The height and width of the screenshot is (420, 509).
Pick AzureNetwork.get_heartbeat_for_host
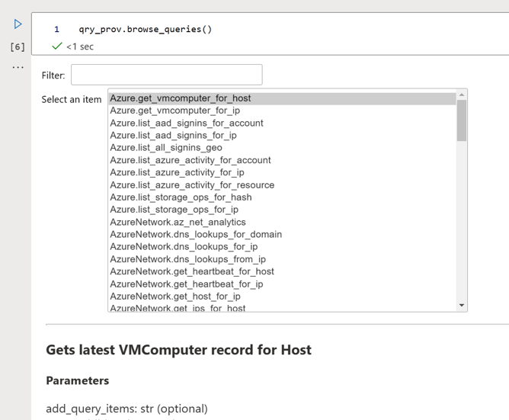click(191, 271)
